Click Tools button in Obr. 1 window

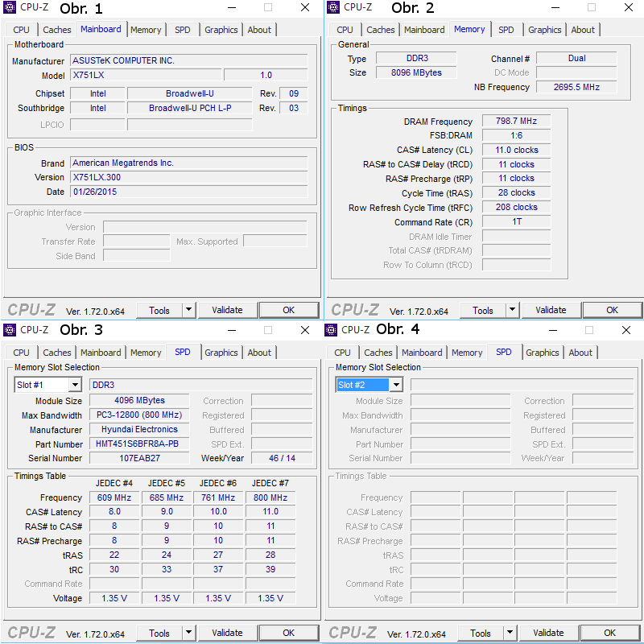(x=159, y=311)
